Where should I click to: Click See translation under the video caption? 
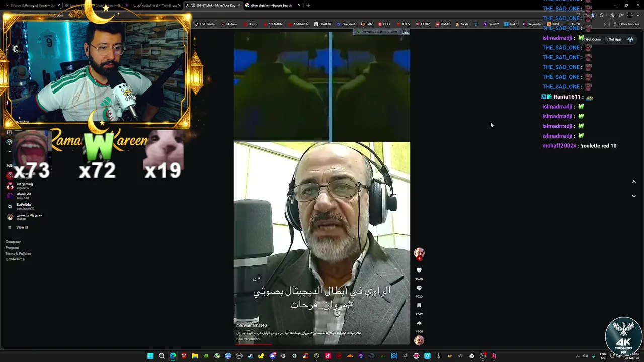tap(248, 339)
